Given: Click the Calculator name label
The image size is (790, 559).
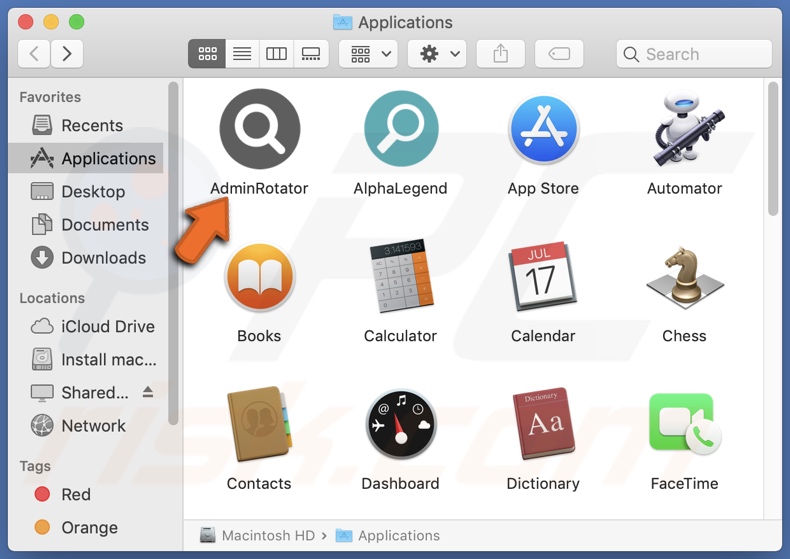Looking at the screenshot, I should click(x=401, y=336).
